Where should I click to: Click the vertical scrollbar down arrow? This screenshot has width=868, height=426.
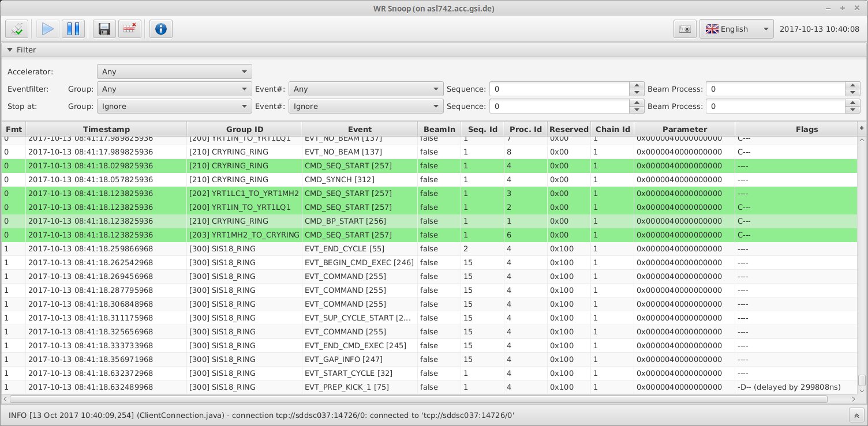point(862,390)
